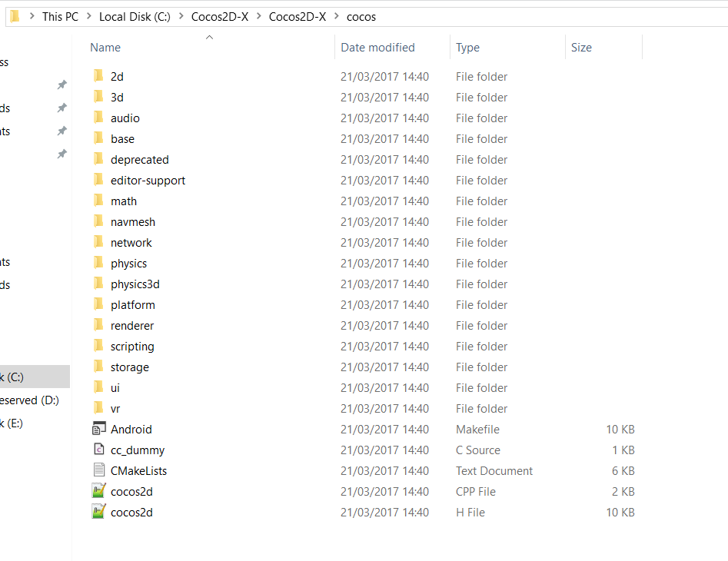
Task: Select the physics3d folder name
Action: click(x=135, y=284)
